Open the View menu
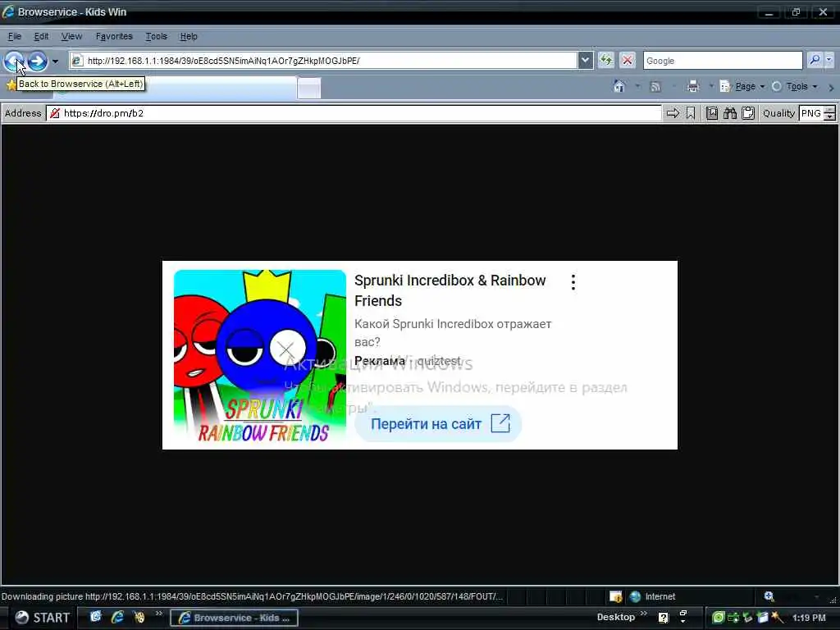Viewport: 840px width, 630px height. (71, 36)
